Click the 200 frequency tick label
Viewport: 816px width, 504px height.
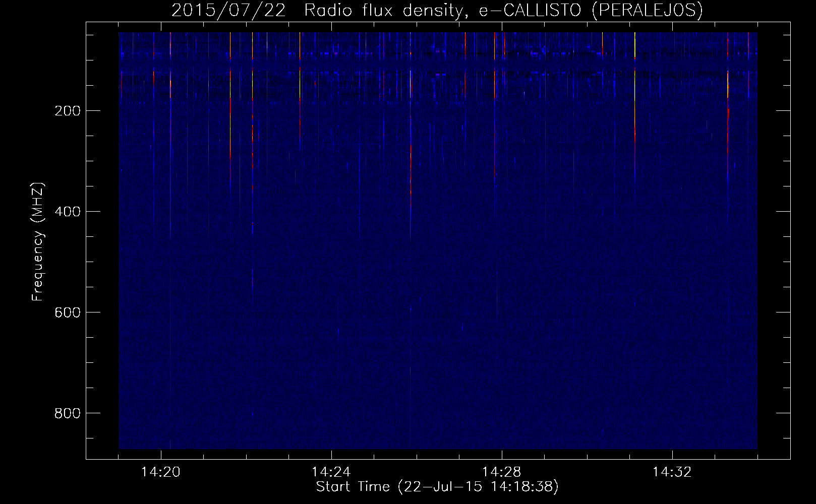(67, 111)
